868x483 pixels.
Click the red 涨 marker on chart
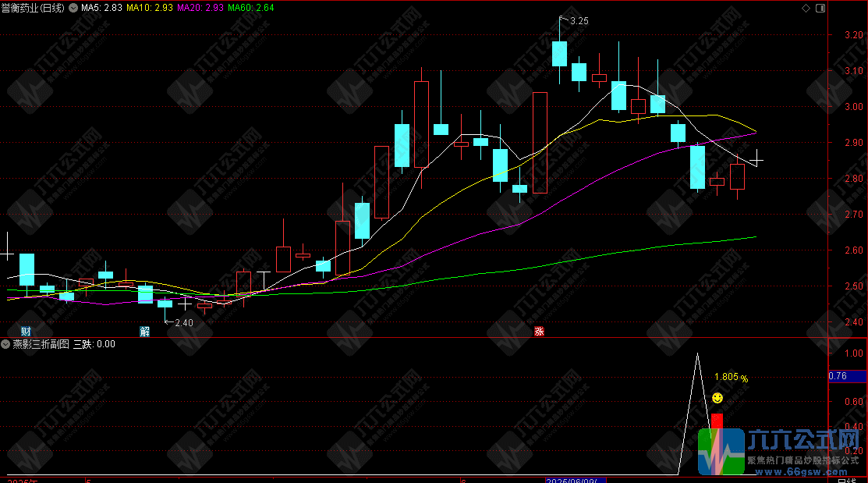point(539,331)
